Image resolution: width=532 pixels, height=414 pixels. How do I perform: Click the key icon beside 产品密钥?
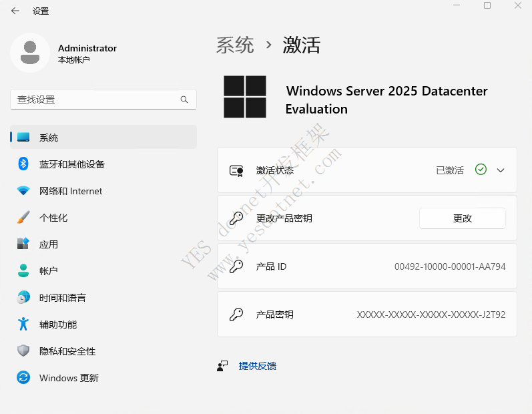coord(236,315)
